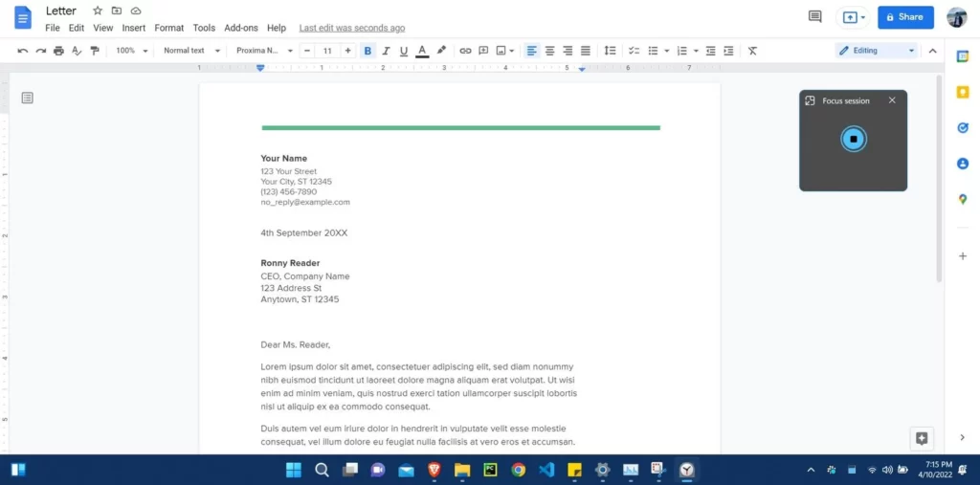
Task: Open the Normal text style dropdown
Action: pyautogui.click(x=191, y=51)
